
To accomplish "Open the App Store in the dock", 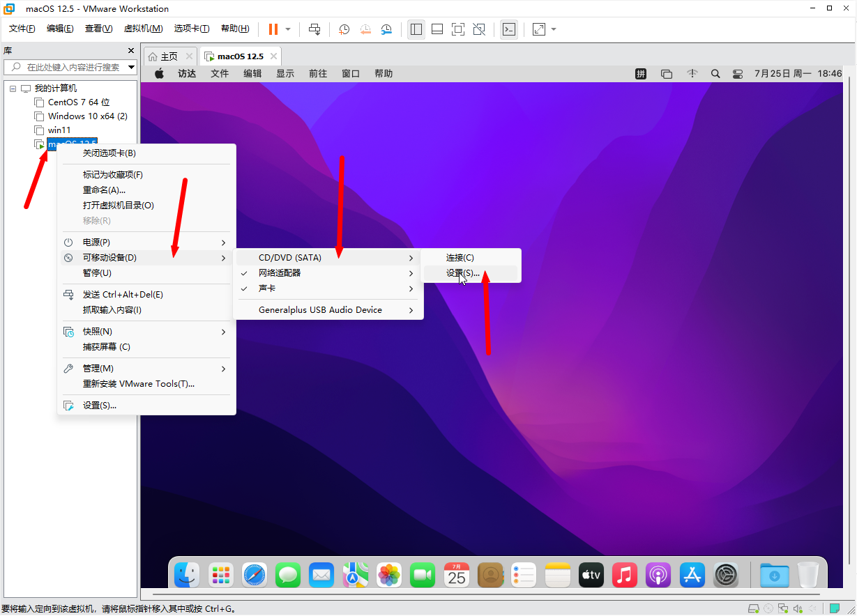I will 692,575.
